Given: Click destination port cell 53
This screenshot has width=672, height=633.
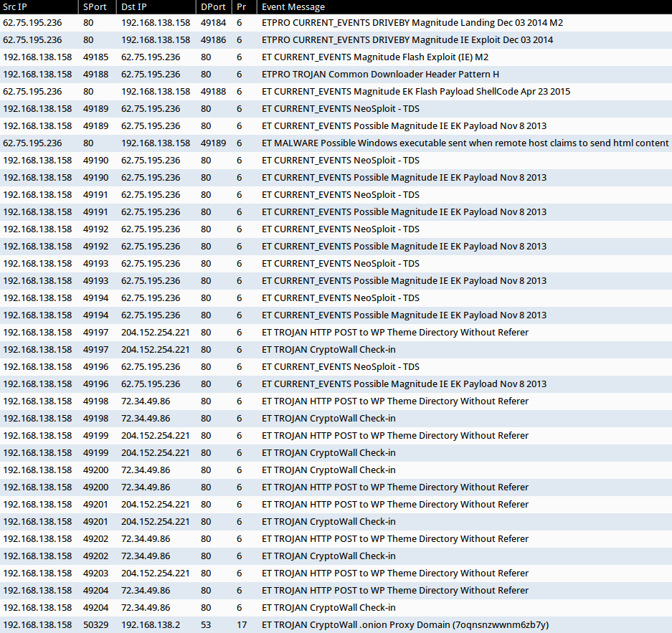Looking at the screenshot, I should pos(206,625).
